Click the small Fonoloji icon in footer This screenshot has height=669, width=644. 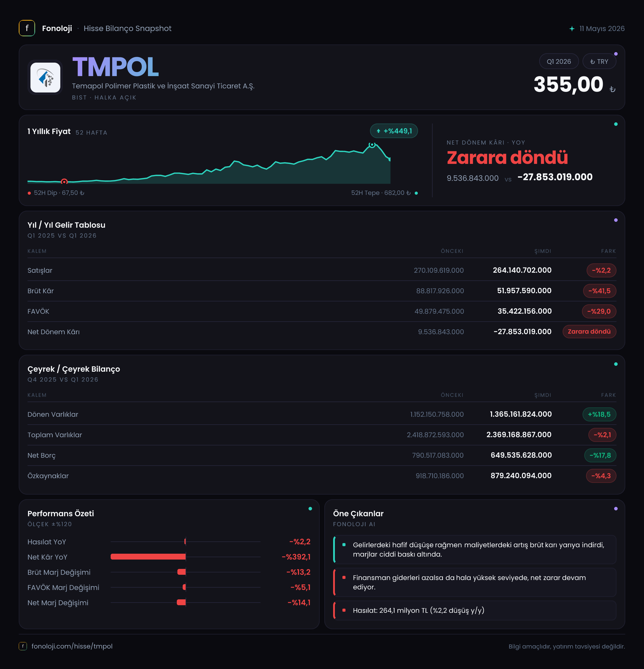coord(23,646)
